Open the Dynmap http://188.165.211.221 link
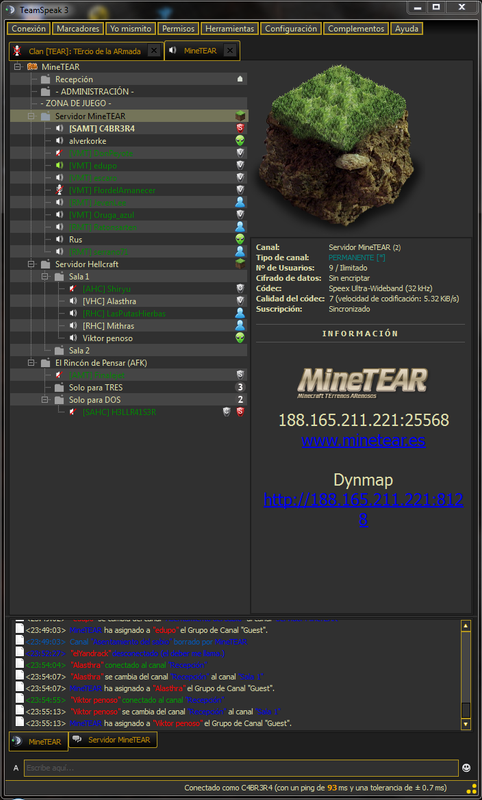Viewport: 482px width, 800px height. [363, 509]
